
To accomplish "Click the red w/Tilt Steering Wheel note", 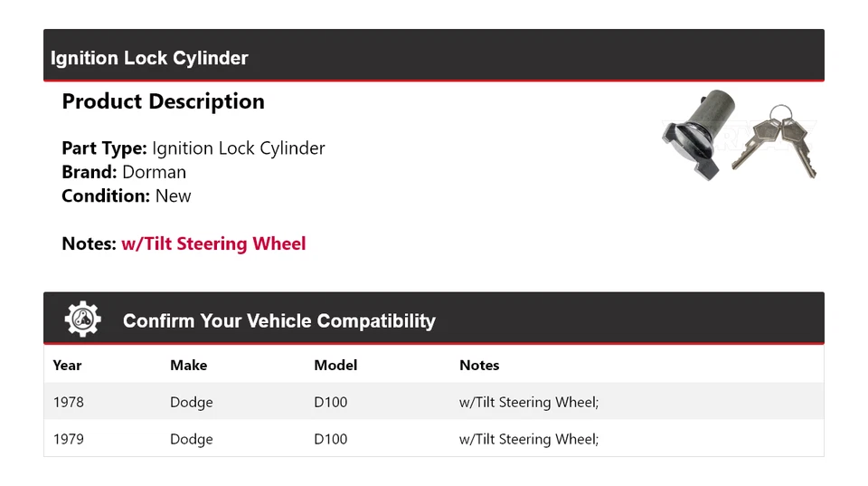I will pyautogui.click(x=213, y=243).
